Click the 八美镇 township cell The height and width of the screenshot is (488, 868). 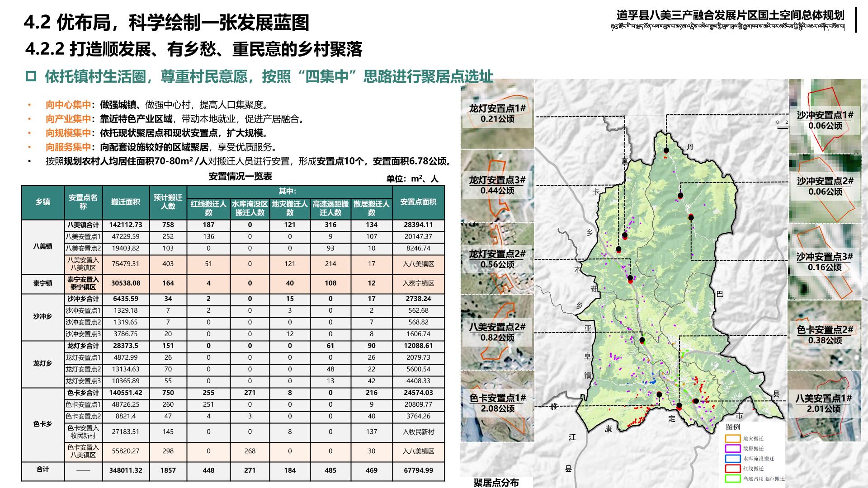43,247
